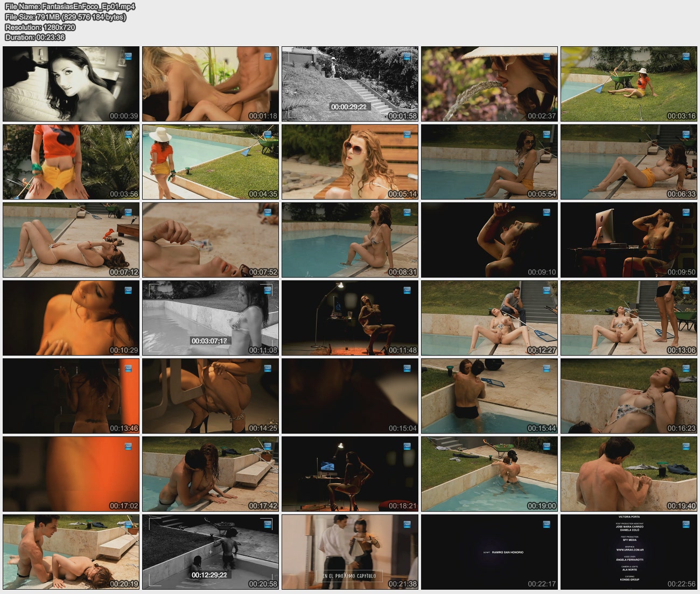Click the channel logo in the 00:15:04 frame
Image resolution: width=700 pixels, height=594 pixels.
pos(407,369)
